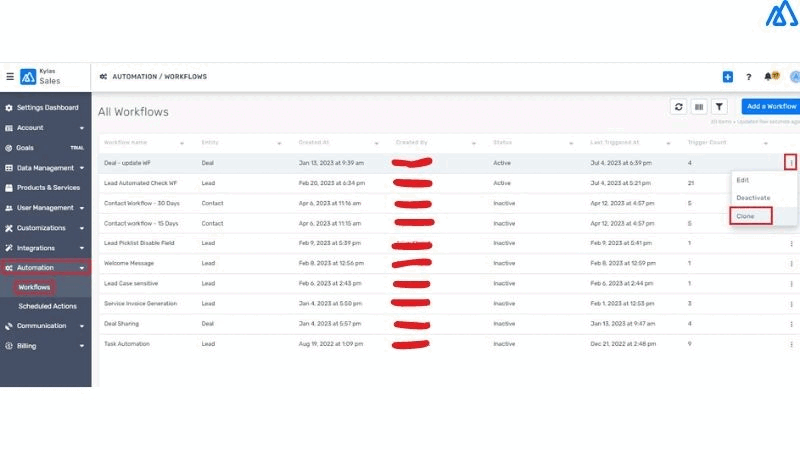Open more options for Service Invoice Generation
800x450 pixels.
pos(791,304)
